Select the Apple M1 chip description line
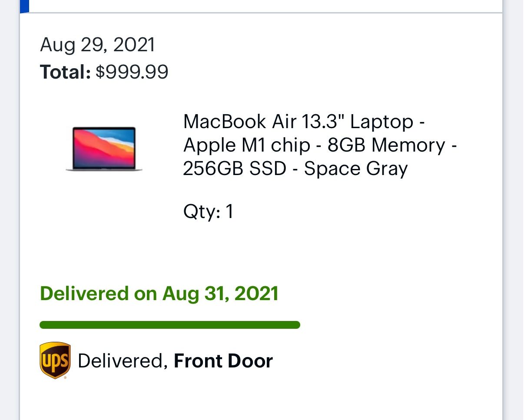The height and width of the screenshot is (420, 524). 246,145
